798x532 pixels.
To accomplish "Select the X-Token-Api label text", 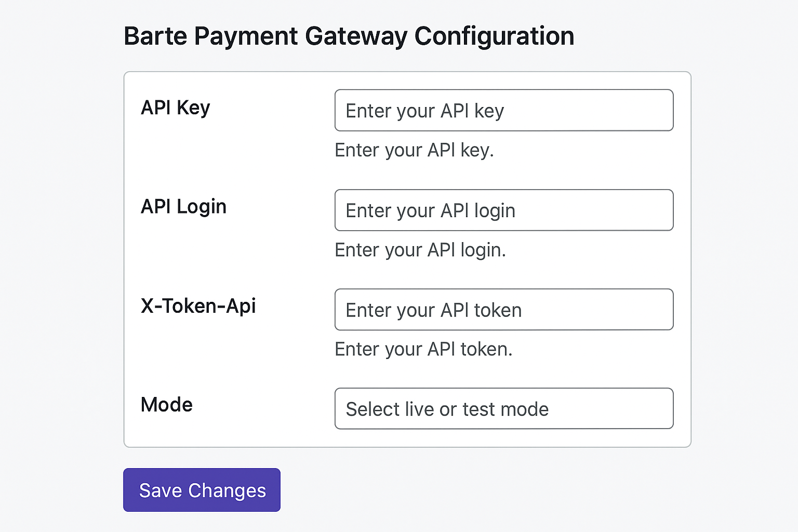I will tap(198, 306).
